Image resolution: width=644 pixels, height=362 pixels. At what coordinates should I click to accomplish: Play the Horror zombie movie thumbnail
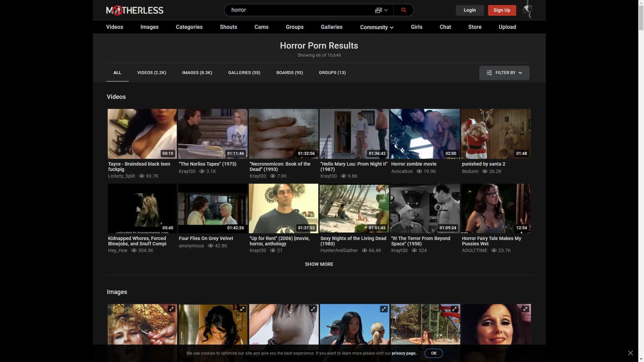pyautogui.click(x=425, y=133)
